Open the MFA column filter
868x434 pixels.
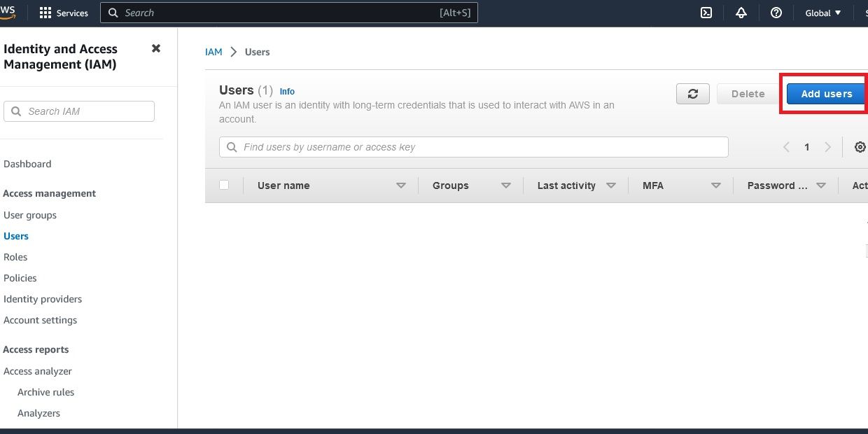tap(715, 185)
